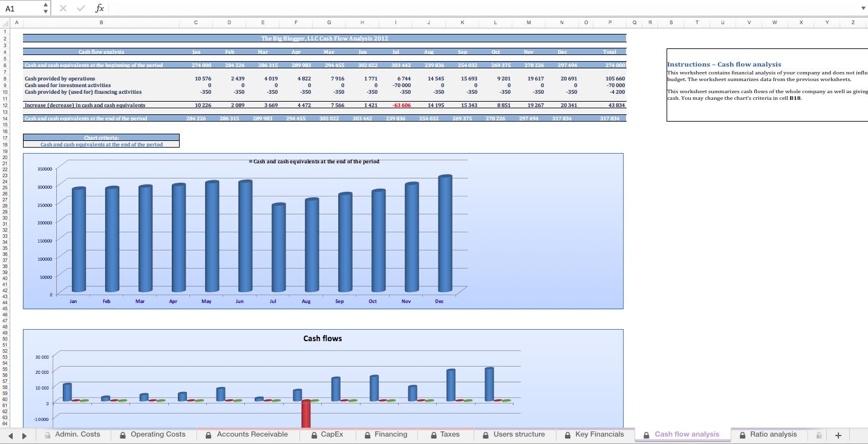Click the Select All corner triangle

(5, 22)
